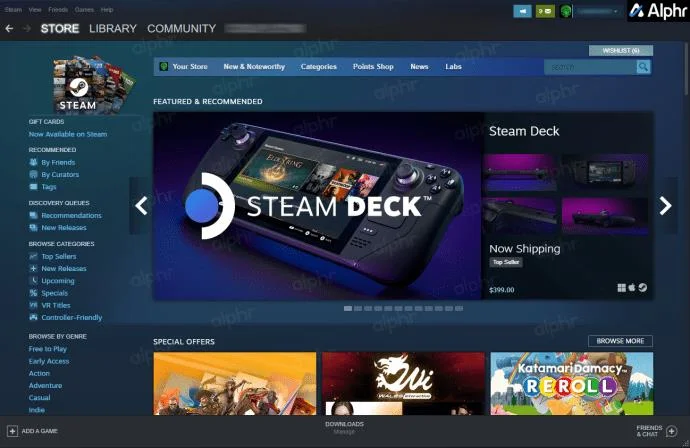This screenshot has width=690, height=448.
Task: Open the New Releases discovery queue
Action: coord(64,228)
